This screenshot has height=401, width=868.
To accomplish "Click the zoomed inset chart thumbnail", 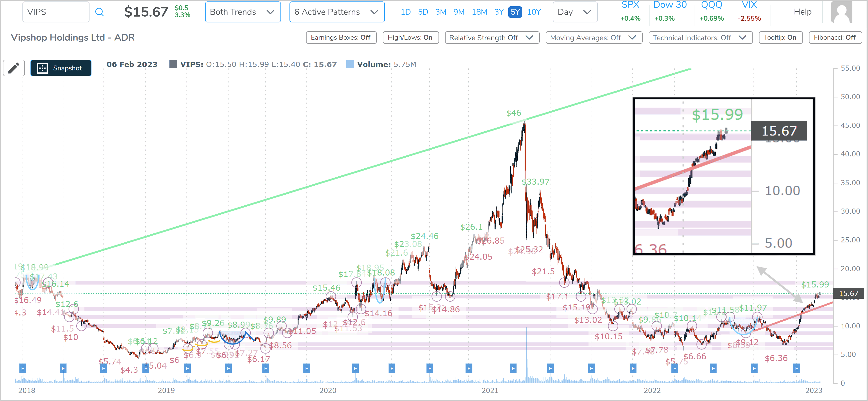I will click(x=723, y=176).
